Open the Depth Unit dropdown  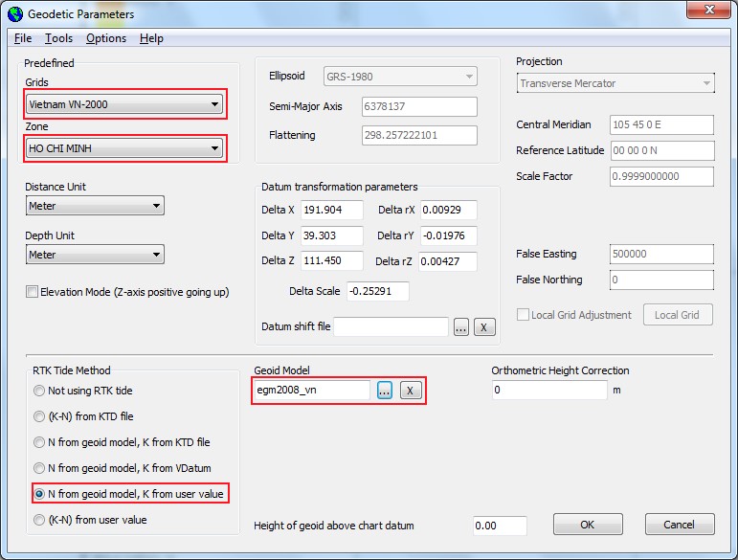click(95, 255)
